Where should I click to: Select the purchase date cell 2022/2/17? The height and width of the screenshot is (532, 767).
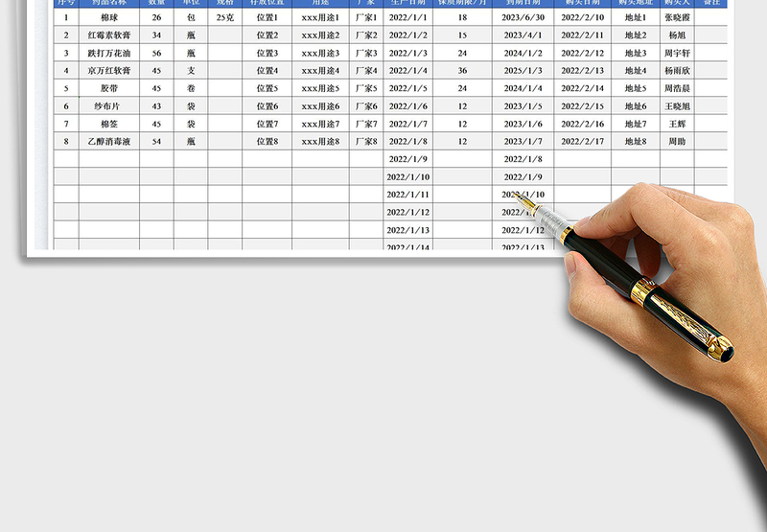click(583, 142)
